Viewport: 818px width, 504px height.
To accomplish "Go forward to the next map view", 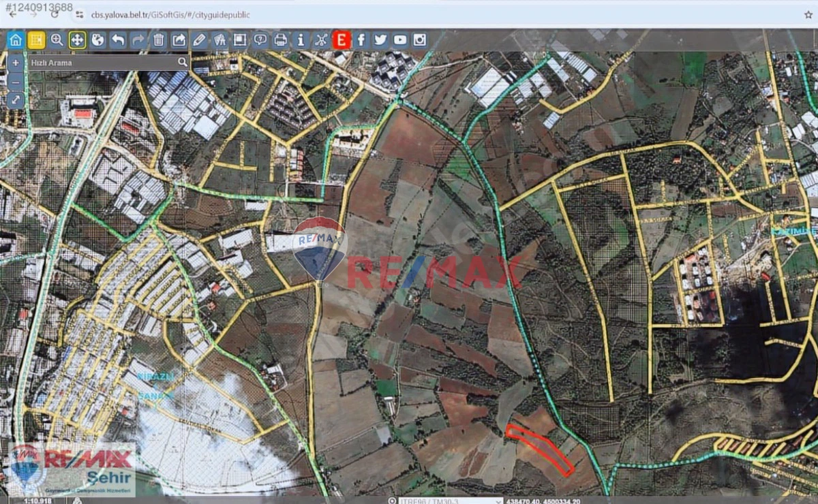I will click(138, 40).
